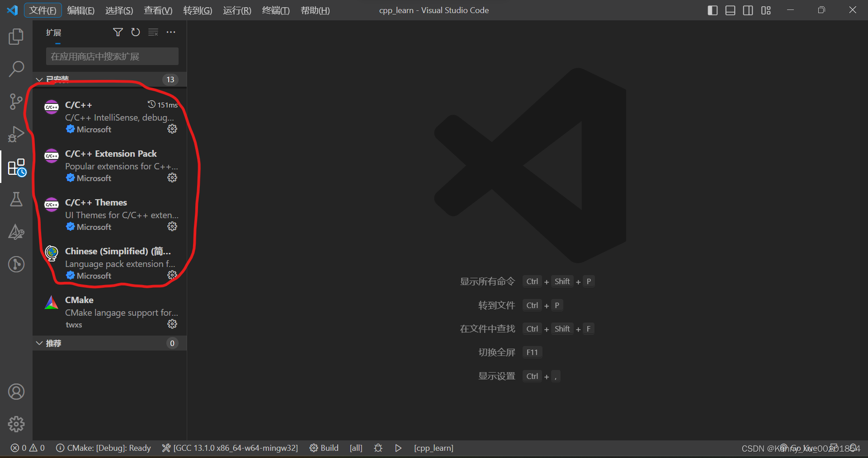Search extensions in marketplace field
This screenshot has width=868, height=458.
[x=112, y=56]
